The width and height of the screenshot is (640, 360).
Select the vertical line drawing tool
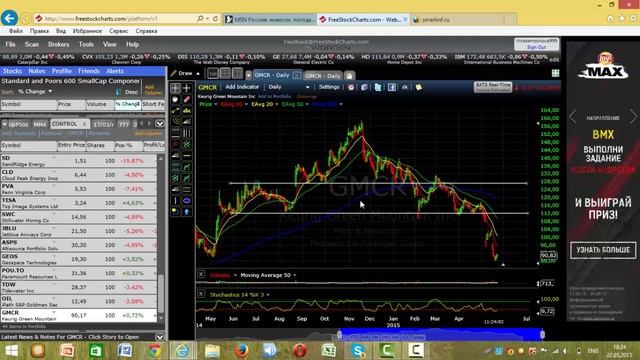(176, 200)
